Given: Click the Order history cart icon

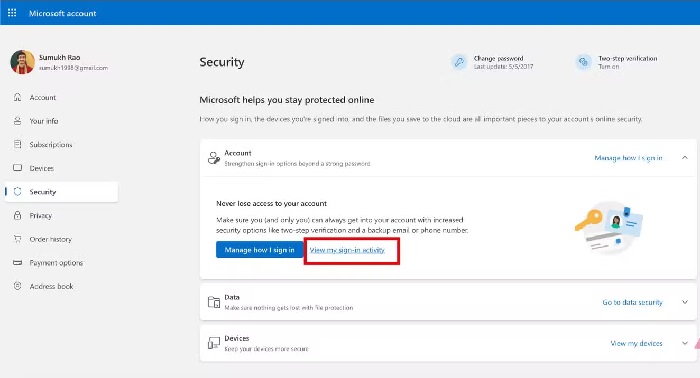Looking at the screenshot, I should [17, 239].
